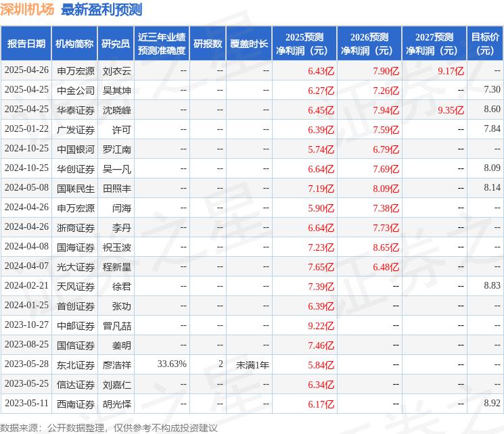Viewport: 504px width, 434px height.
Task: Click target price 7.84
Action: point(492,129)
